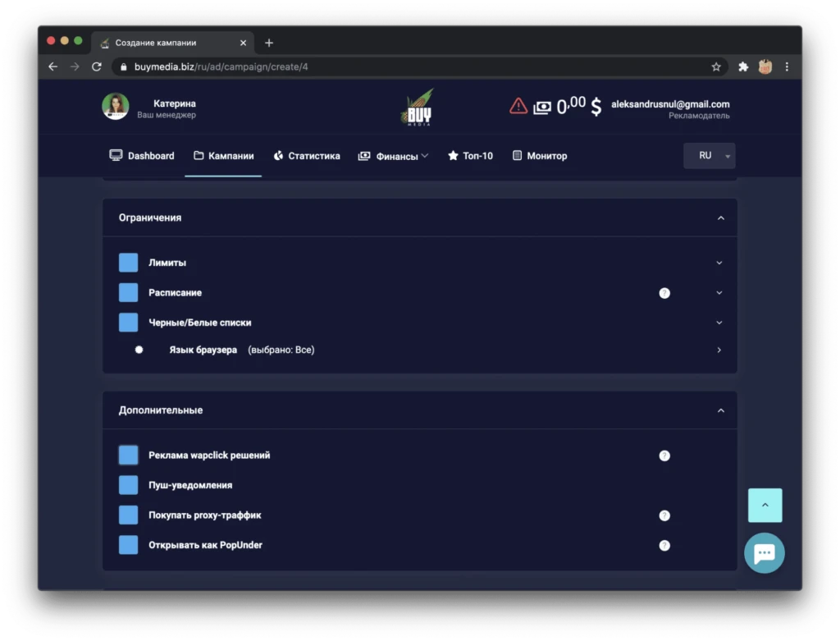
Task: Toggle Покупать proxy-трафик checkbox
Action: point(128,515)
